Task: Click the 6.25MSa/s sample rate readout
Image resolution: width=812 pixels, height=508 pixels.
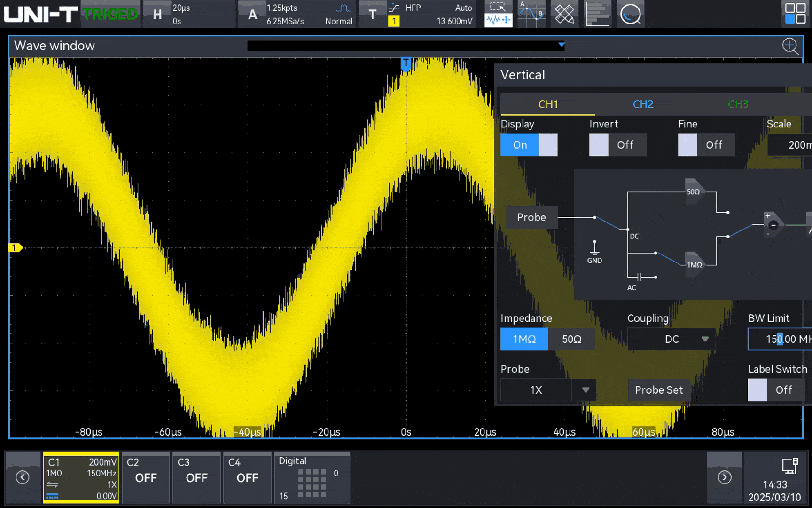Action: [285, 21]
